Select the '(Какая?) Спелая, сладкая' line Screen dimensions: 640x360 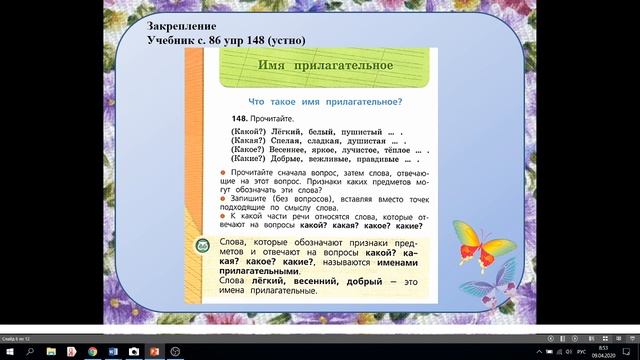click(x=318, y=141)
